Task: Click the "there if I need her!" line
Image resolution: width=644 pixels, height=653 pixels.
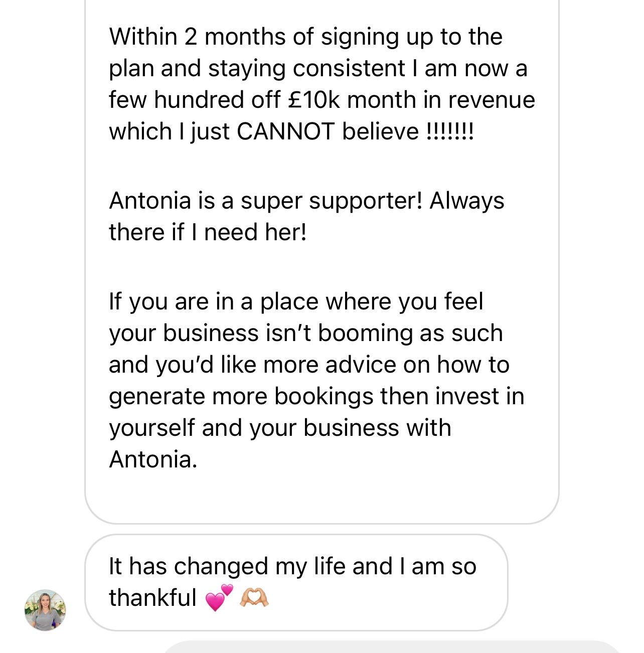Action: [x=207, y=232]
